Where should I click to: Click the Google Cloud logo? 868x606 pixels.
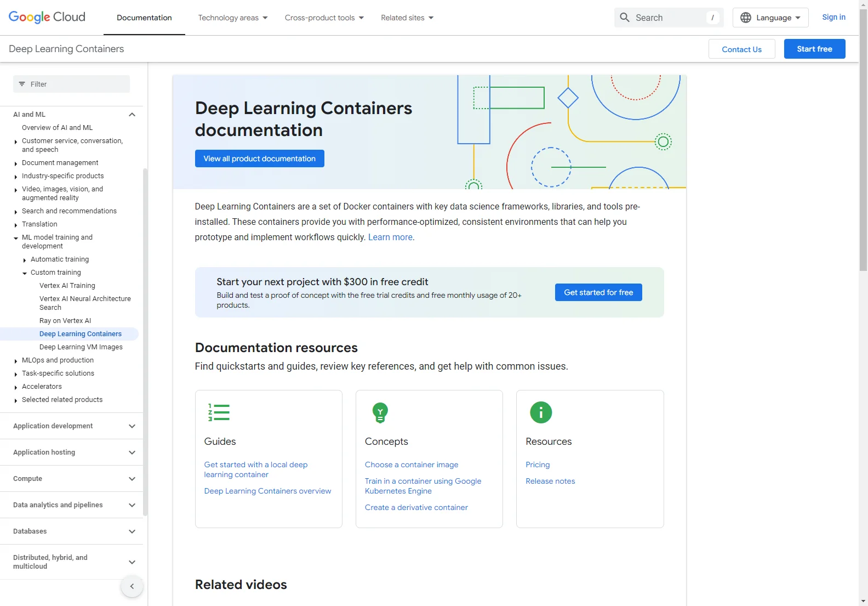pyautogui.click(x=47, y=17)
